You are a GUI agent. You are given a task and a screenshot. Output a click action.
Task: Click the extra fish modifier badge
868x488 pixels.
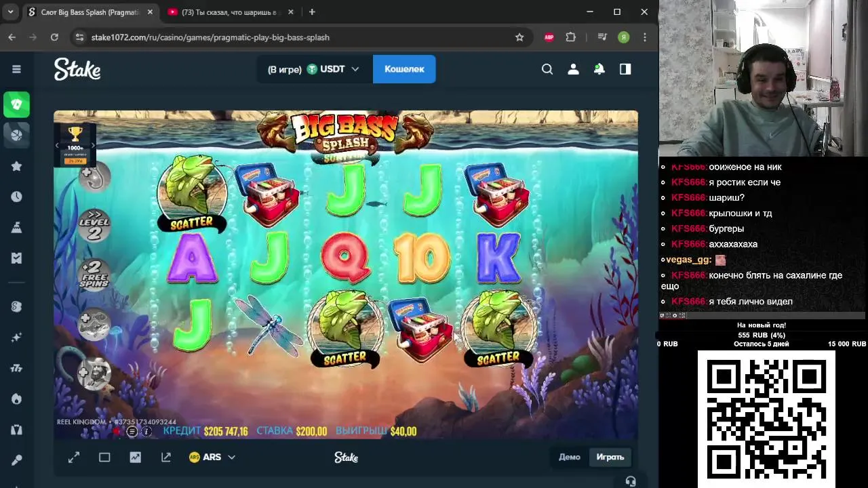click(94, 324)
